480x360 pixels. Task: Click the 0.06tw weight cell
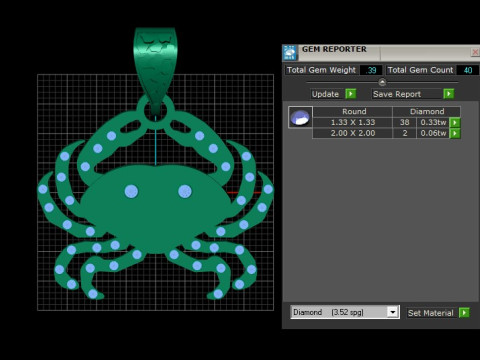point(433,133)
